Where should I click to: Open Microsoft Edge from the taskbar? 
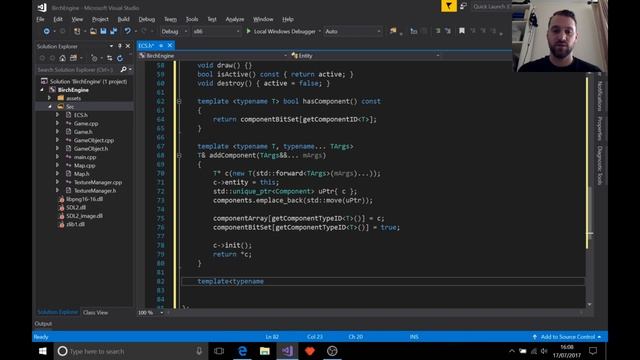pyautogui.click(x=242, y=351)
